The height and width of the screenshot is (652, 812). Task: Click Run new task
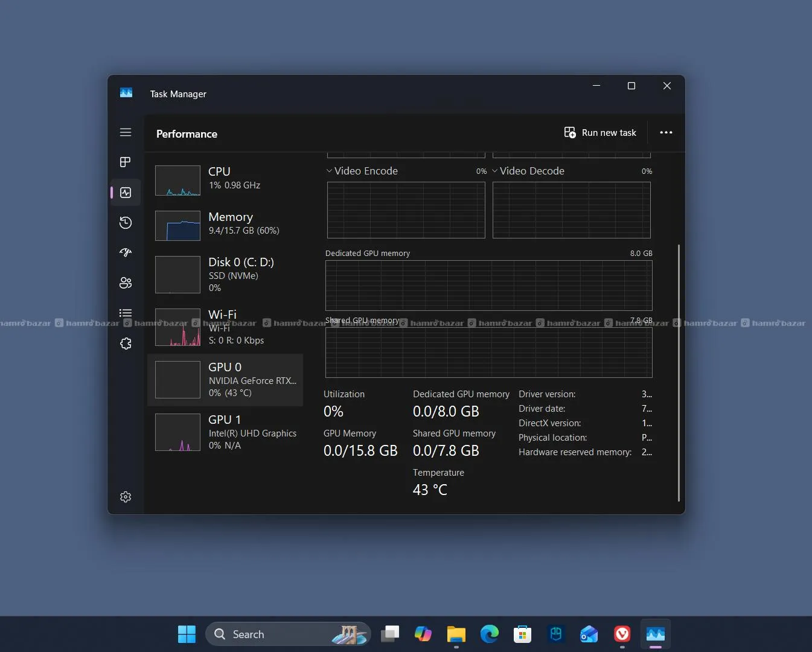click(x=600, y=133)
